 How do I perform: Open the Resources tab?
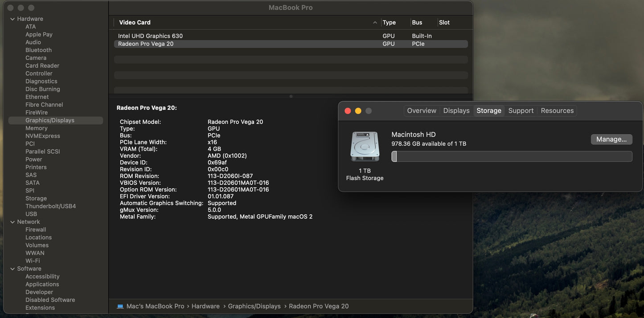click(x=557, y=111)
